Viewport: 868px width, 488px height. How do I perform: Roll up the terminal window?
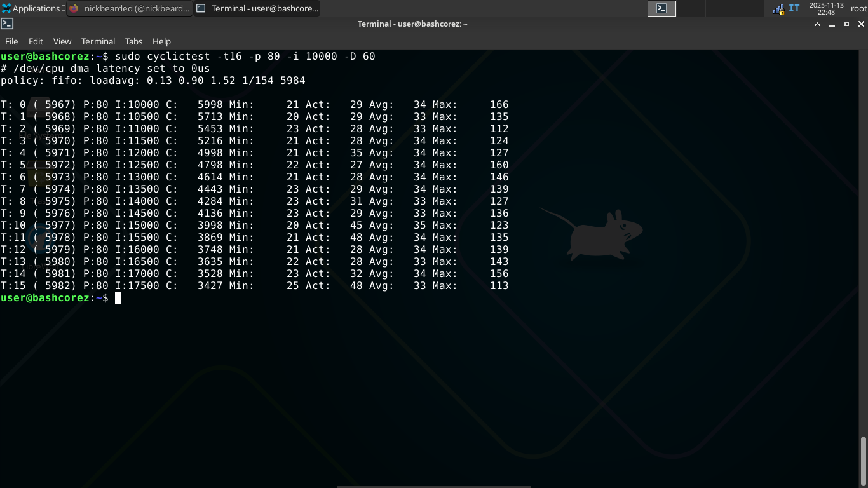click(818, 24)
